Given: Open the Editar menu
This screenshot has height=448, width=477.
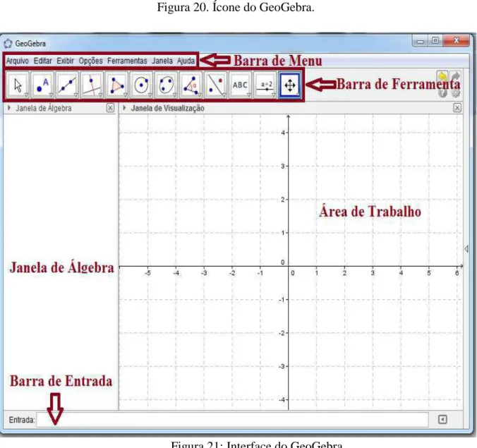Looking at the screenshot, I should [43, 61].
